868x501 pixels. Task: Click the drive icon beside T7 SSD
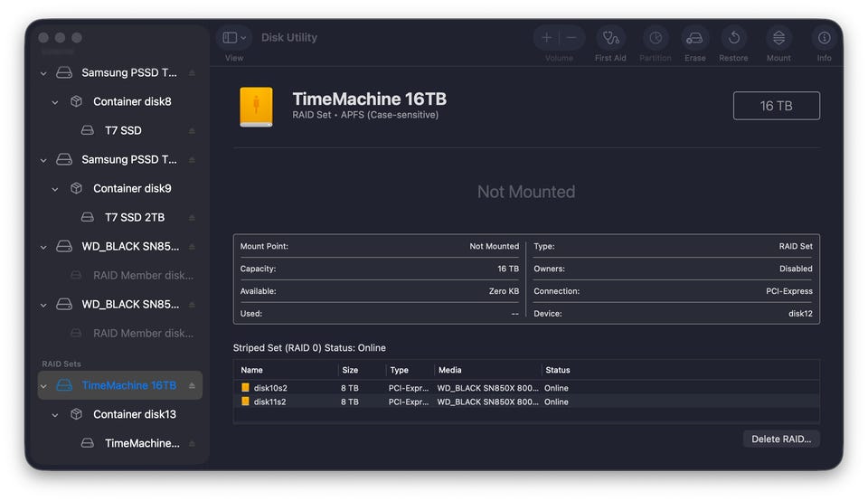point(88,130)
